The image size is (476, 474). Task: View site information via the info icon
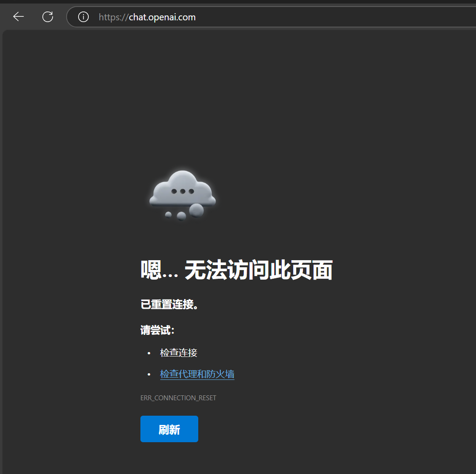83,17
